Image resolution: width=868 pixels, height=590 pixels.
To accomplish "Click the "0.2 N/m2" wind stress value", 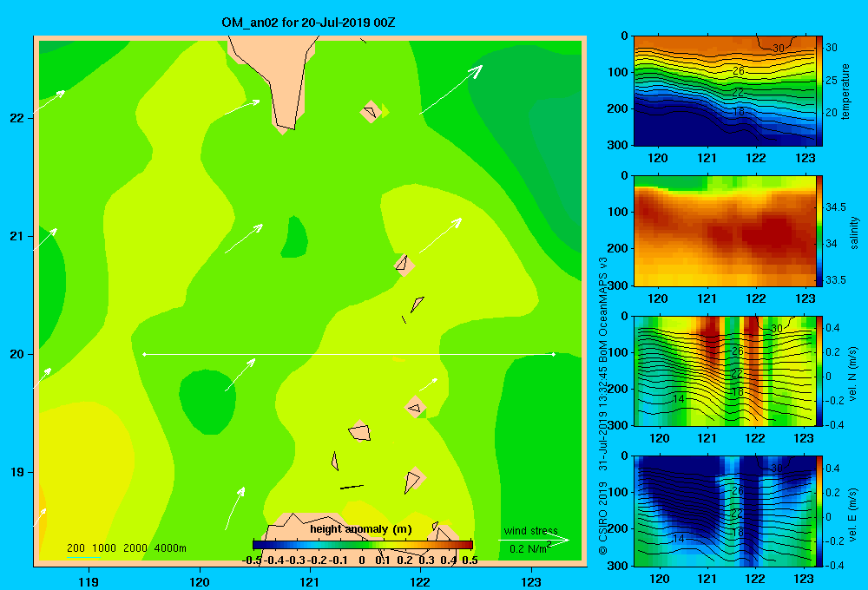I will tap(530, 548).
